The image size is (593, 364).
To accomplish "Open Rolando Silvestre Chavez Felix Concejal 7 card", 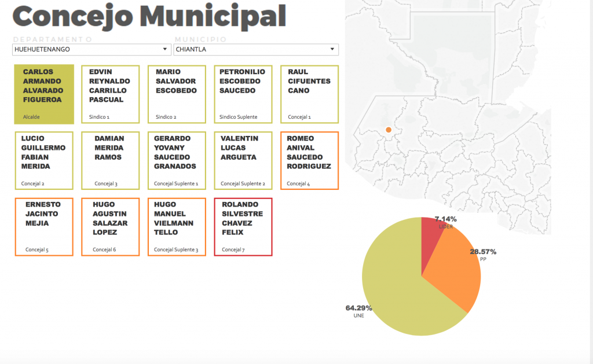I will 243,227.
